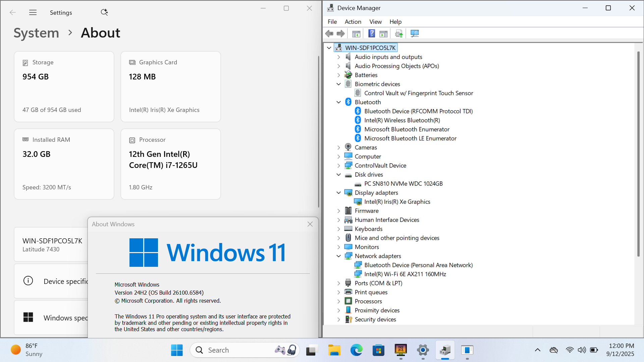Image resolution: width=644 pixels, height=362 pixels.
Task: Collapse the WIN-SDF1PCO5L7K root node
Action: pos(329,48)
